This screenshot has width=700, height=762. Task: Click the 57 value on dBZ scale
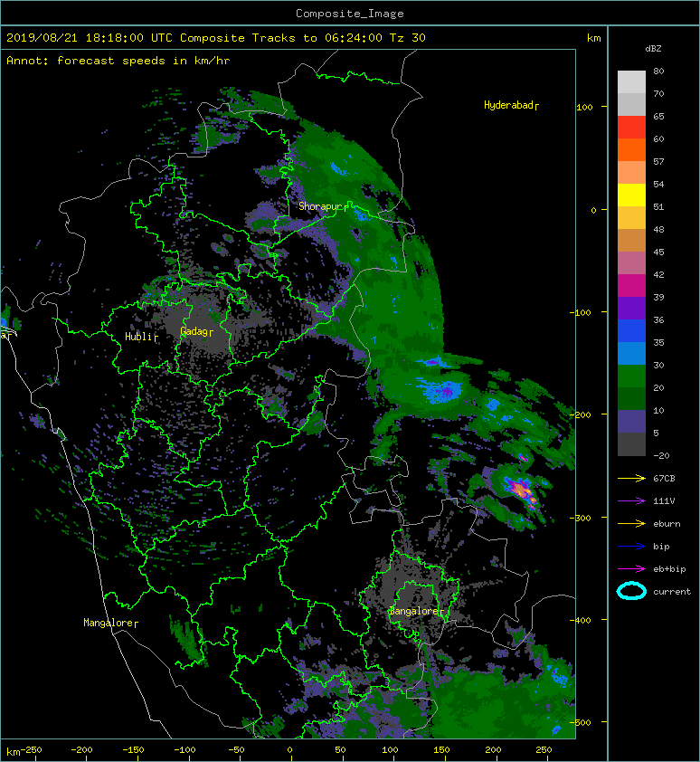658,161
